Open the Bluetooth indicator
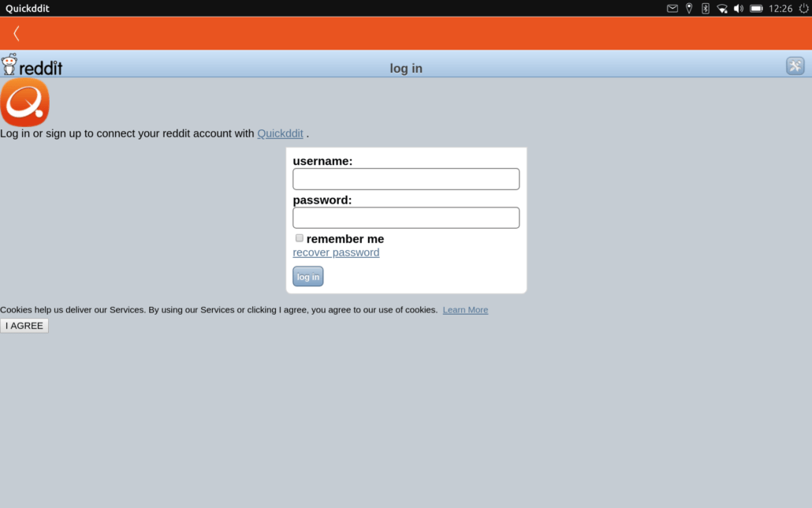Viewport: 812px width, 508px height. (x=706, y=9)
